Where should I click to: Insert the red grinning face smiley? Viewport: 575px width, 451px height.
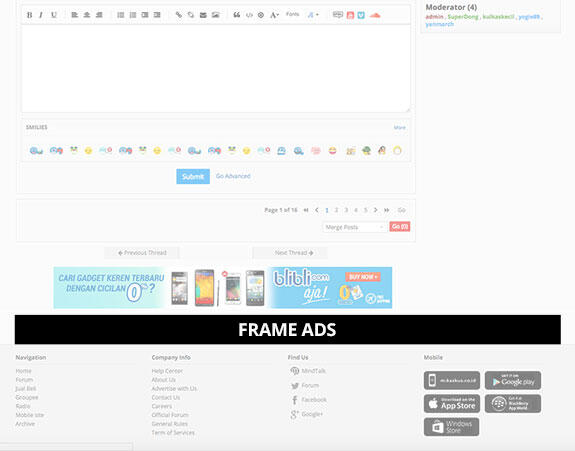(333, 150)
